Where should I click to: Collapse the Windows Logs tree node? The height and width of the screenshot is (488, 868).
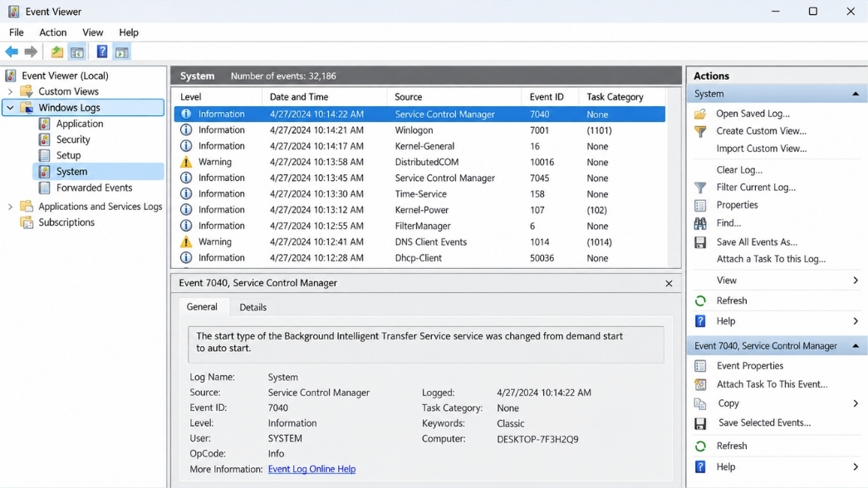10,107
